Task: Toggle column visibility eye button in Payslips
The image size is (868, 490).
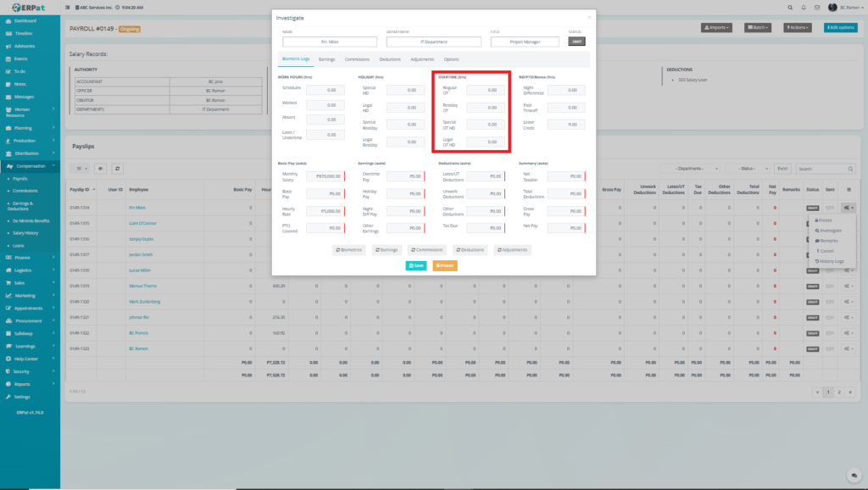Action: (100, 169)
